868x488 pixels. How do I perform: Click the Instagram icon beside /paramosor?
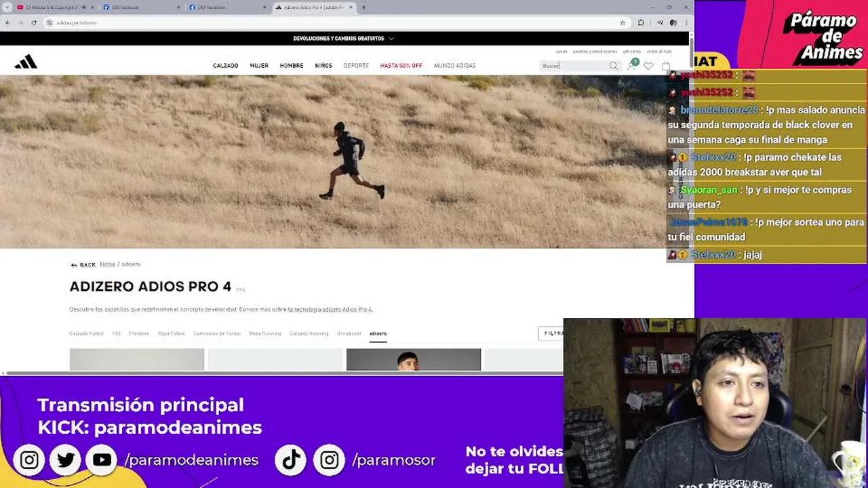tap(330, 460)
